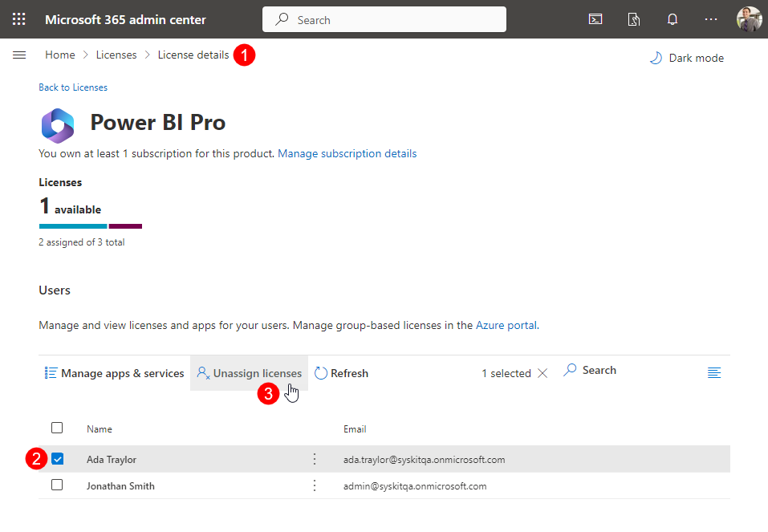Open the hamburger navigation menu
Image resolution: width=768 pixels, height=532 pixels.
[x=19, y=55]
